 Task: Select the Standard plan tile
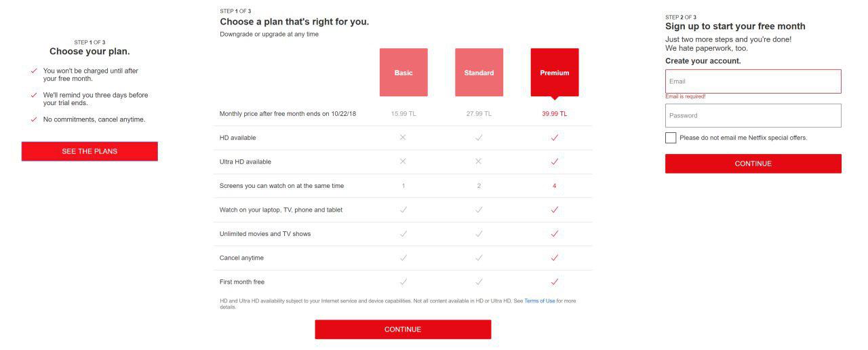point(479,73)
